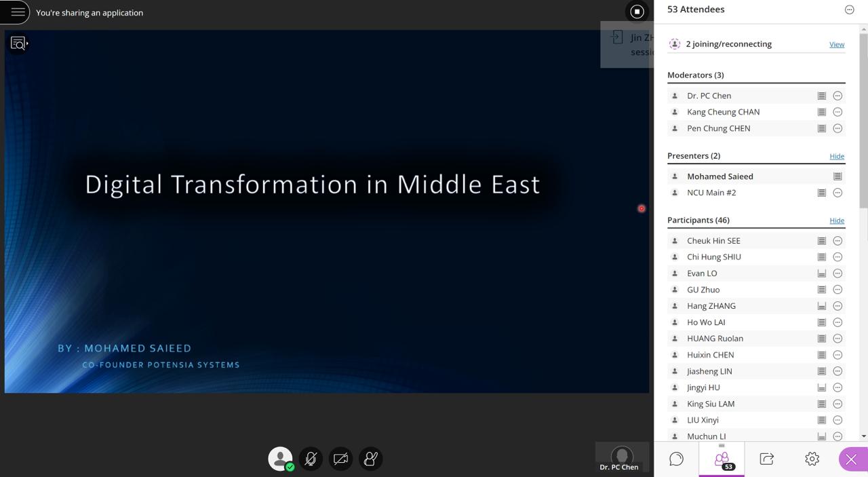Open attendee controls for Evan LO
This screenshot has width=868, height=477.
837,273
